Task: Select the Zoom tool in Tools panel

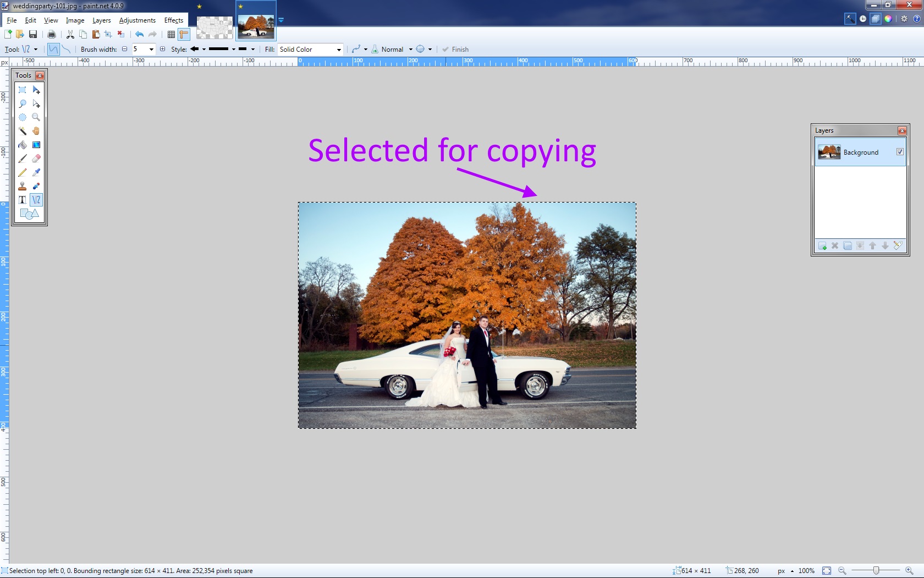Action: 36,117
